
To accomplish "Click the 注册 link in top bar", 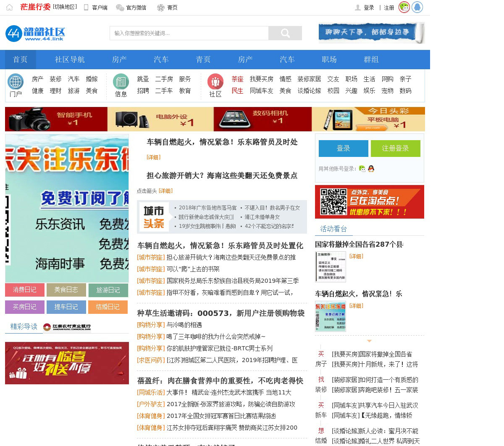I will (389, 8).
